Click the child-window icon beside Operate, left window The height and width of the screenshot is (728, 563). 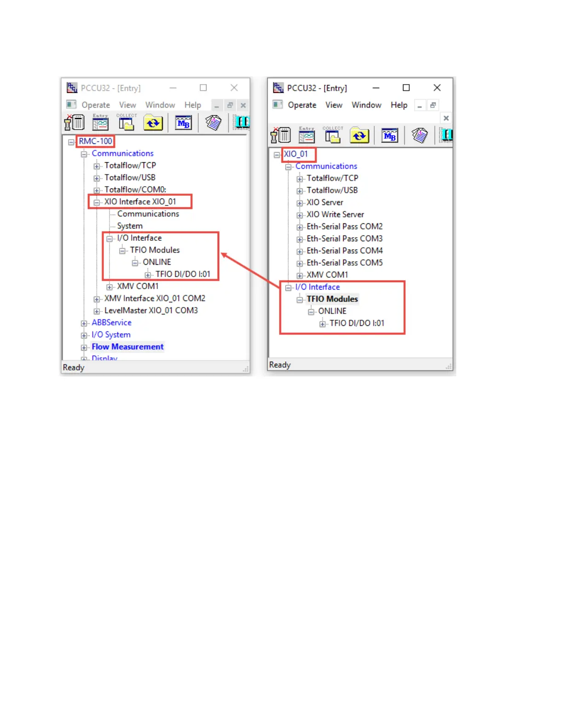[x=71, y=104]
